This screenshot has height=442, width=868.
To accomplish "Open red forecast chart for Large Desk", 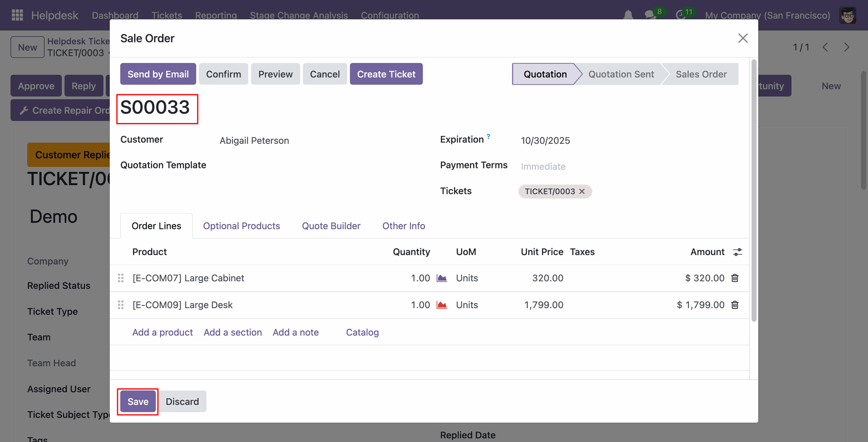I will [x=442, y=305].
